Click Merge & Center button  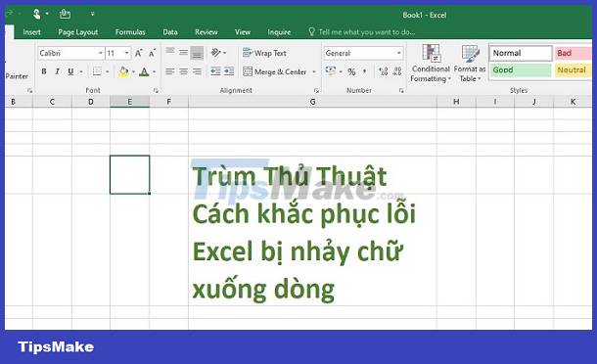[x=274, y=71]
